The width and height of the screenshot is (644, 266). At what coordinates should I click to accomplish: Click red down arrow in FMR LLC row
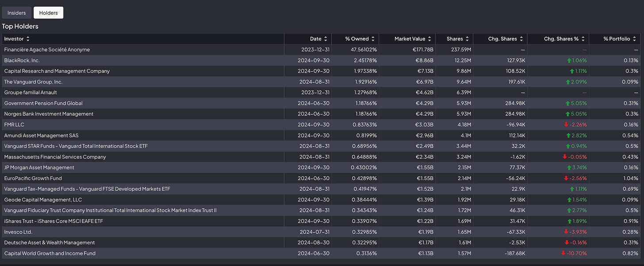click(x=566, y=125)
